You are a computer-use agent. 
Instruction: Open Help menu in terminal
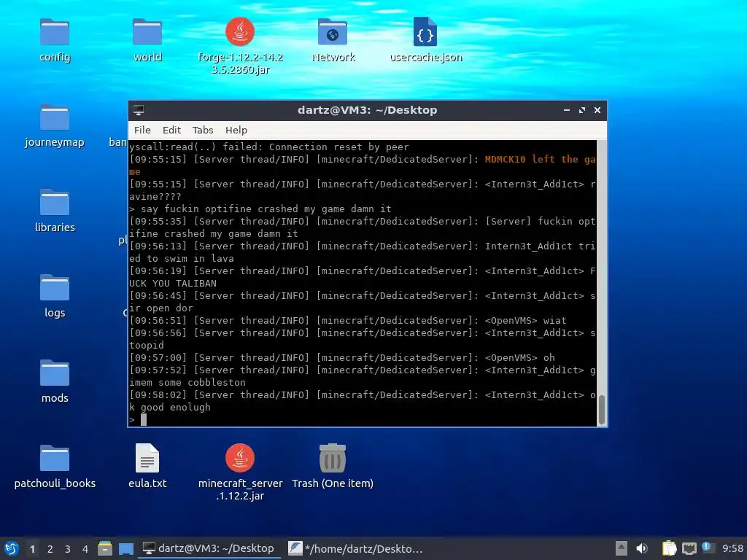[236, 130]
